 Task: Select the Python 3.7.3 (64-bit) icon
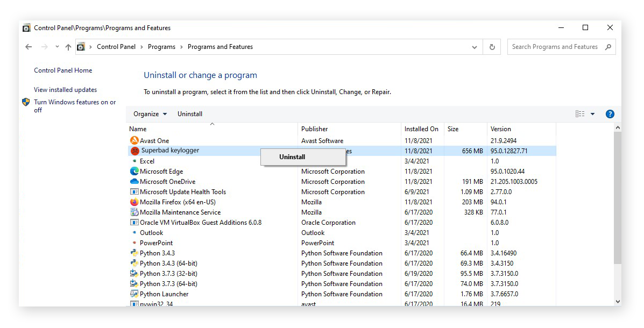[x=134, y=283]
